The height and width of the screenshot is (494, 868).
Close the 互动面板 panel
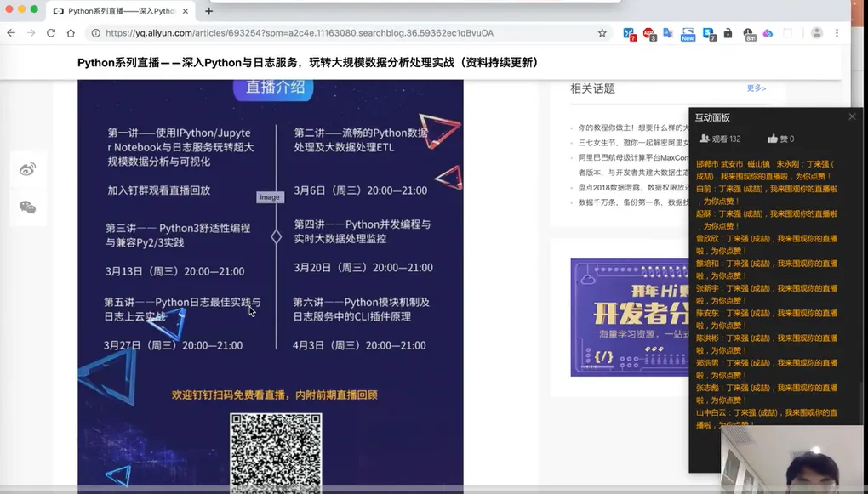click(852, 116)
